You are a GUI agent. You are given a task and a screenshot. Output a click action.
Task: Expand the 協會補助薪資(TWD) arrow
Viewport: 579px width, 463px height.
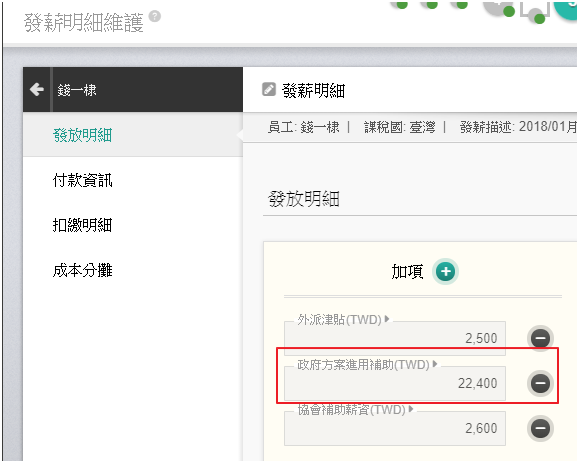[411, 409]
